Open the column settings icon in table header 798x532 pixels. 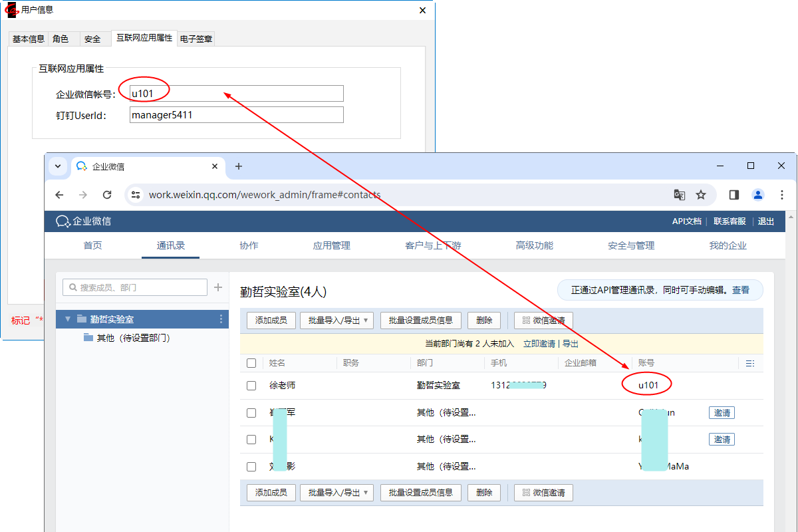[750, 363]
